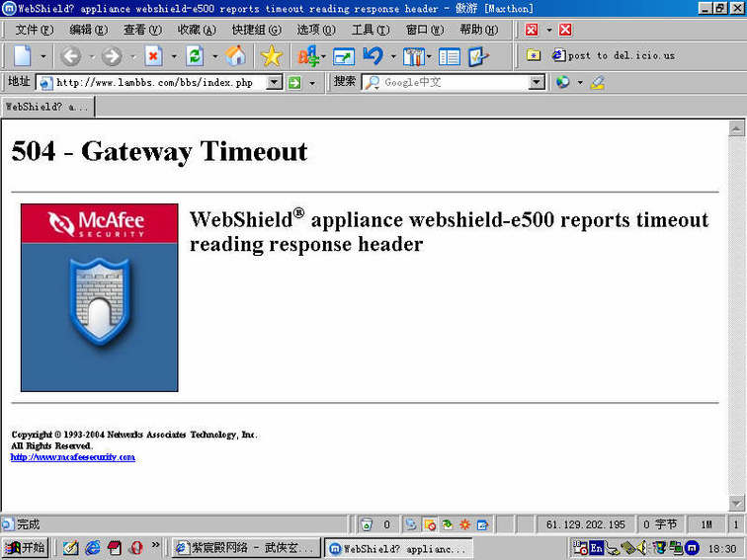Refresh the page with the green arrows icon
Image resolution: width=747 pixels, height=560 pixels.
coord(195,56)
